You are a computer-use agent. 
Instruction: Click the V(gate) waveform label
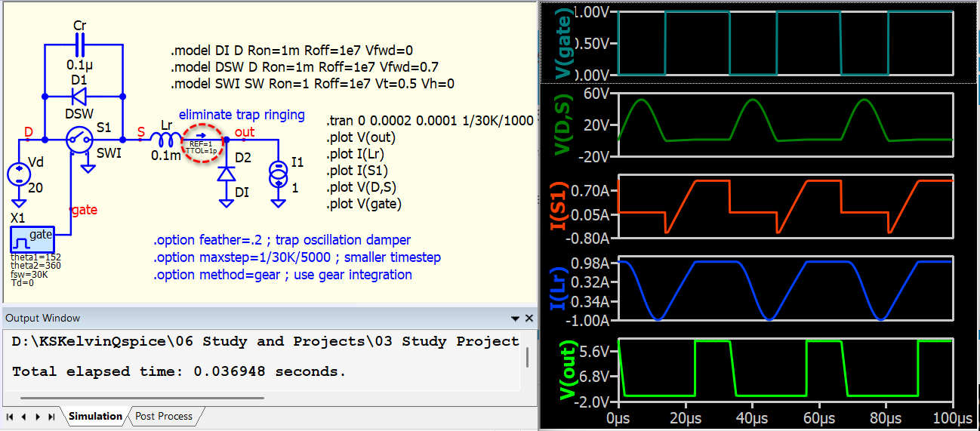562,43
